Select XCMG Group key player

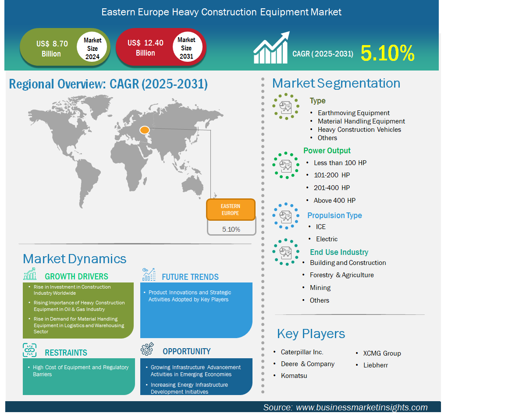pyautogui.click(x=382, y=353)
